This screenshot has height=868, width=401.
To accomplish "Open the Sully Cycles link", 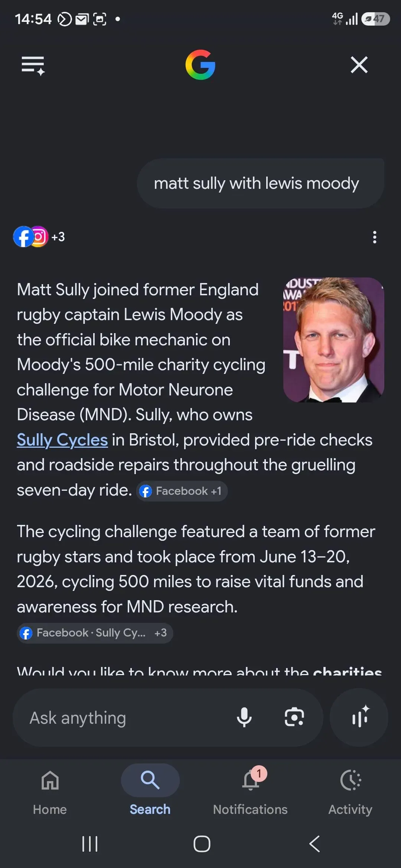I will (x=62, y=440).
